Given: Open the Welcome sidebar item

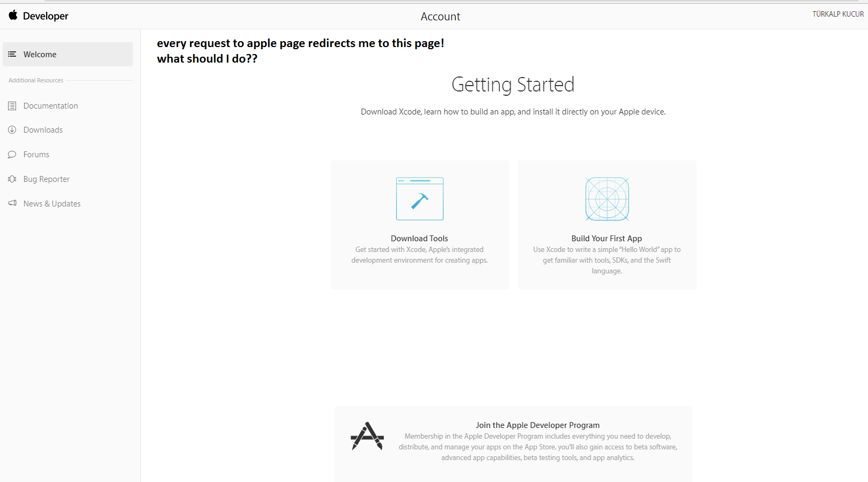Looking at the screenshot, I should pos(67,55).
